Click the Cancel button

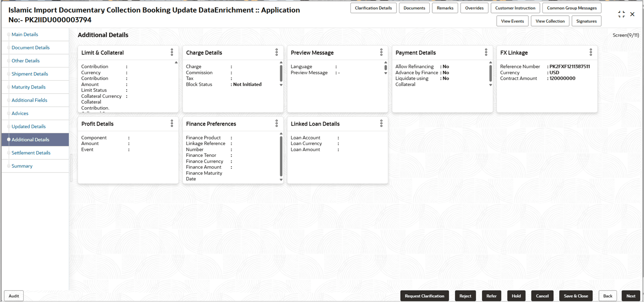[542, 296]
